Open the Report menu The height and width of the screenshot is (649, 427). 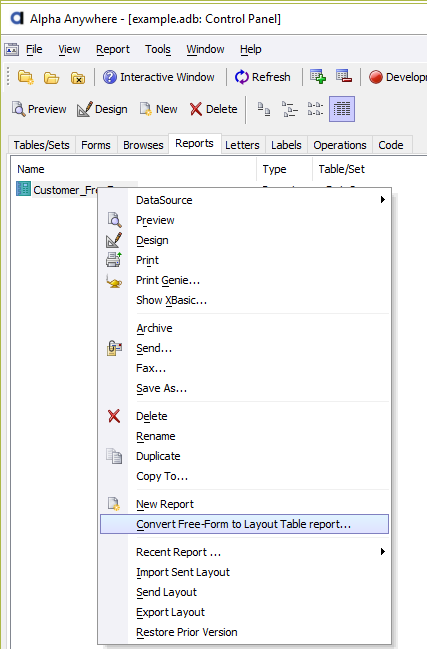point(113,50)
